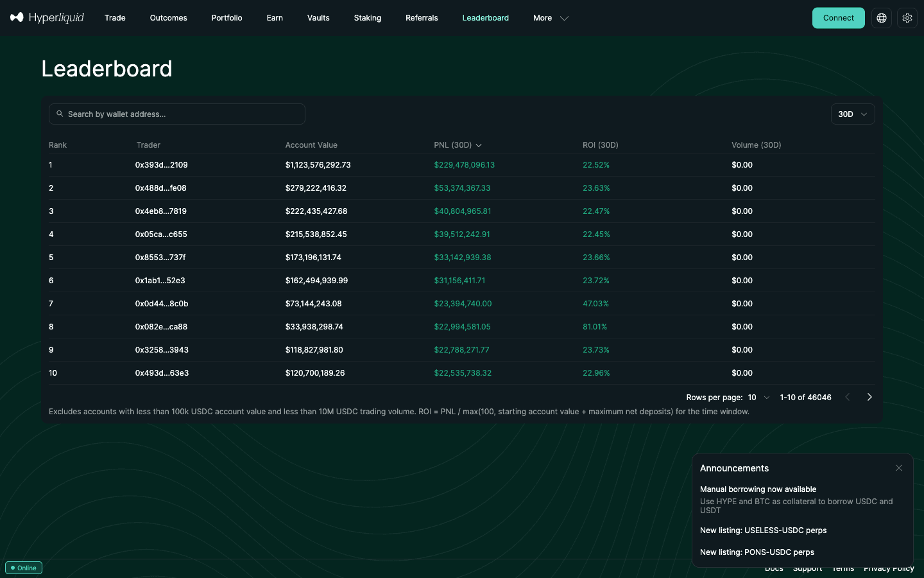Image resolution: width=924 pixels, height=578 pixels.
Task: Click the Online status indicator
Action: point(24,568)
